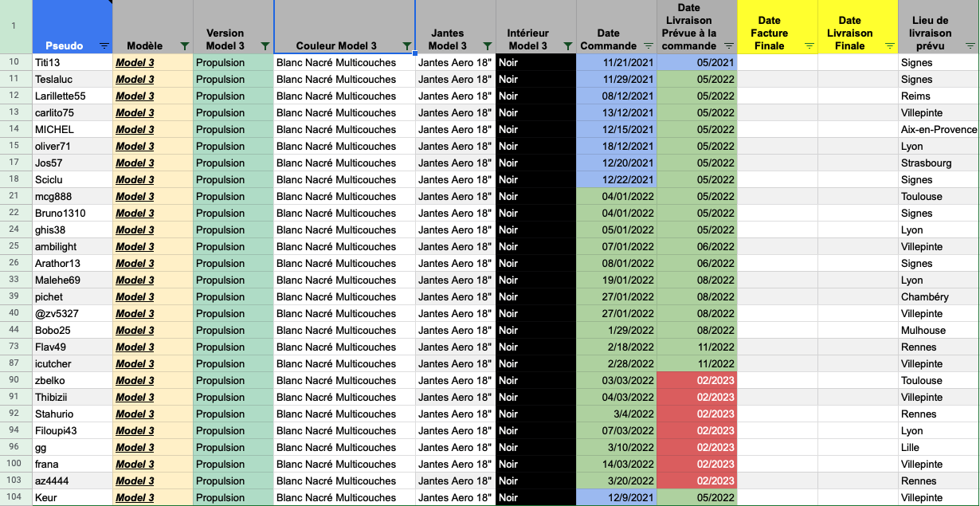Image resolution: width=980 pixels, height=506 pixels.
Task: Open Model 3 link in Keur row
Action: tap(135, 497)
